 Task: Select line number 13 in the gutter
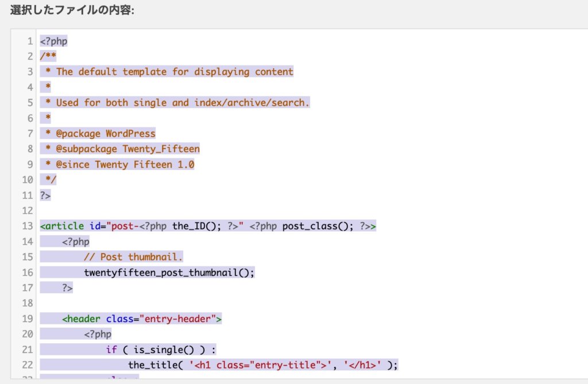[x=28, y=226]
